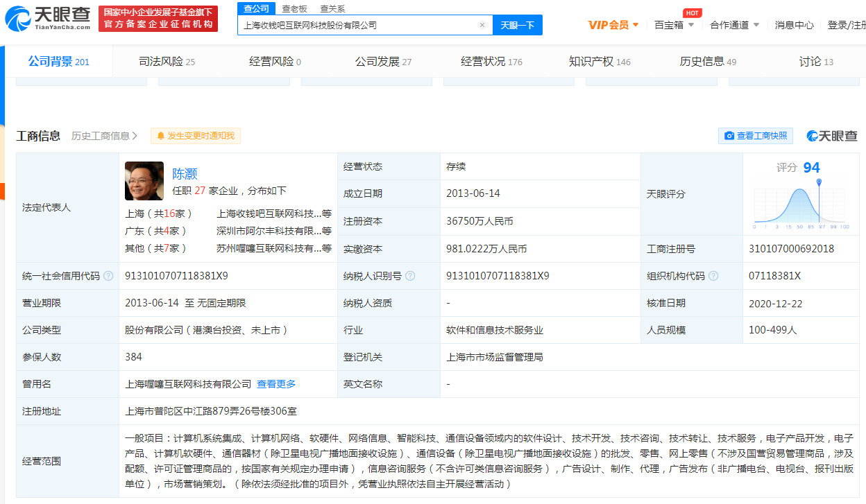Clear the search box with the X icon

(482, 25)
